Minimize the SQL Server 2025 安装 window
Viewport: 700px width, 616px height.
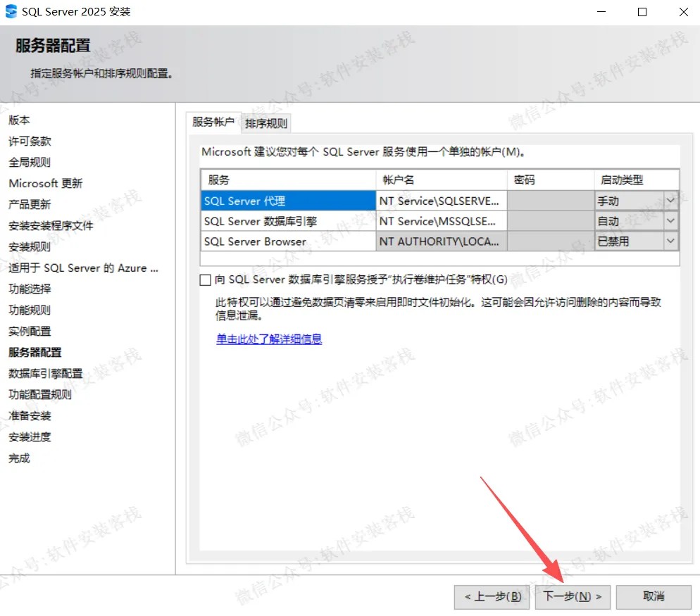tap(601, 12)
